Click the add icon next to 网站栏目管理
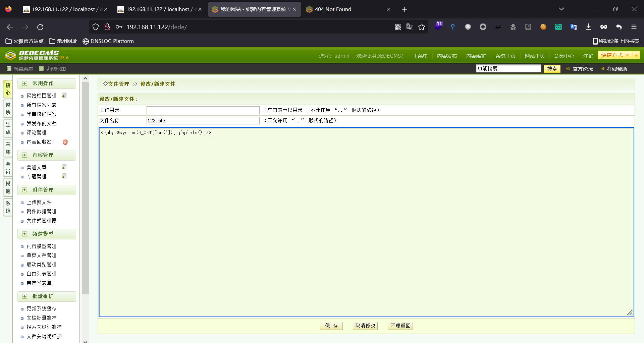Viewport: 644px width, 343px height. pyautogui.click(x=64, y=96)
